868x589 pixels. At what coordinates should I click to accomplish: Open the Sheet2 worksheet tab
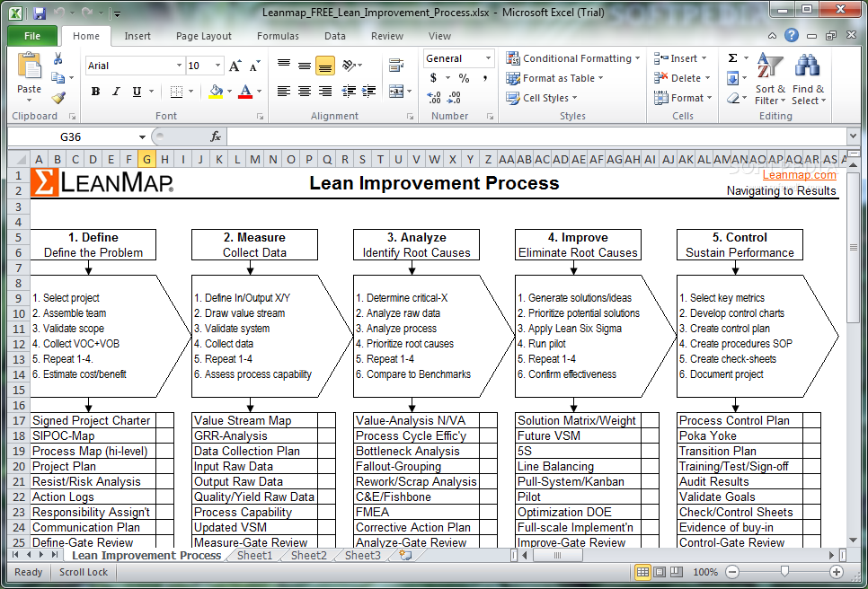(x=309, y=555)
